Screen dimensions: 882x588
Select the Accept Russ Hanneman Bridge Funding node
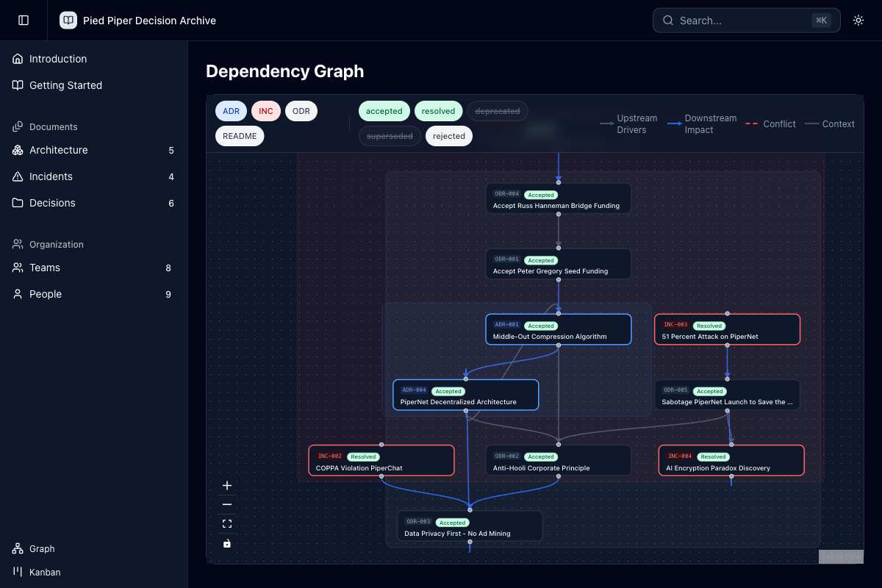[x=559, y=198]
